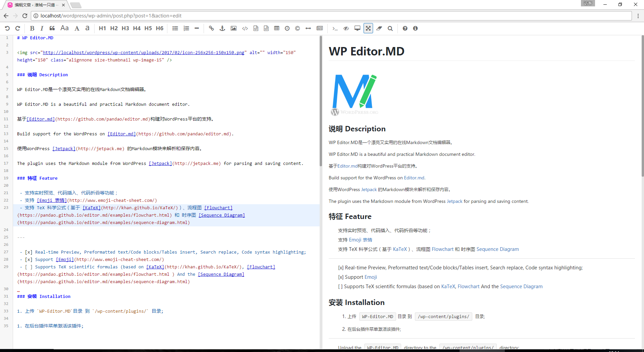The height and width of the screenshot is (352, 644).
Task: Toggle bold formatting
Action: click(x=32, y=29)
